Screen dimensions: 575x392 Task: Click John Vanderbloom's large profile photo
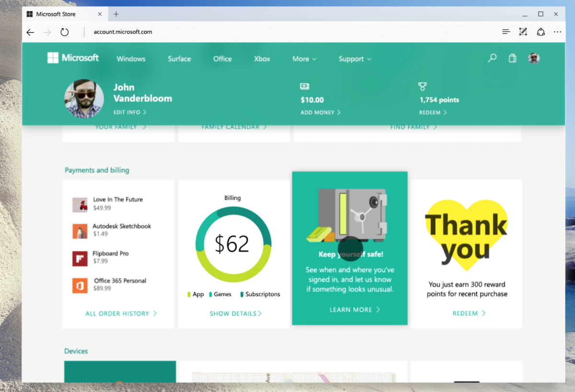84,99
